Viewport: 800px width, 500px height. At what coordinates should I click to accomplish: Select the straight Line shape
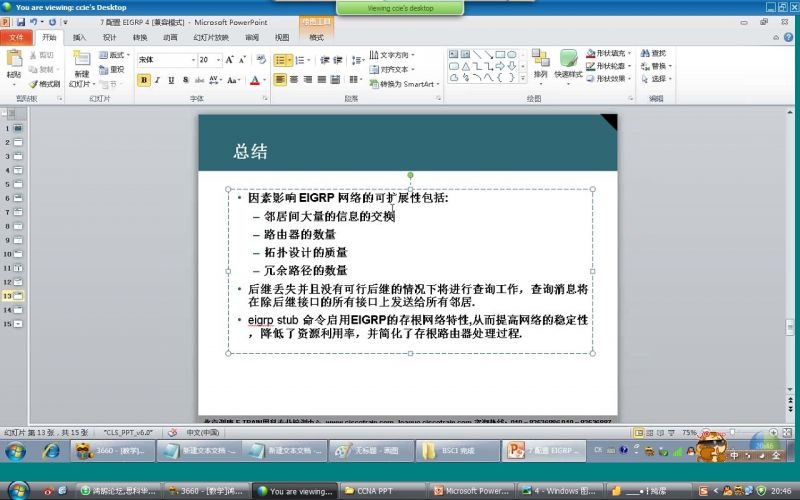(x=477, y=54)
